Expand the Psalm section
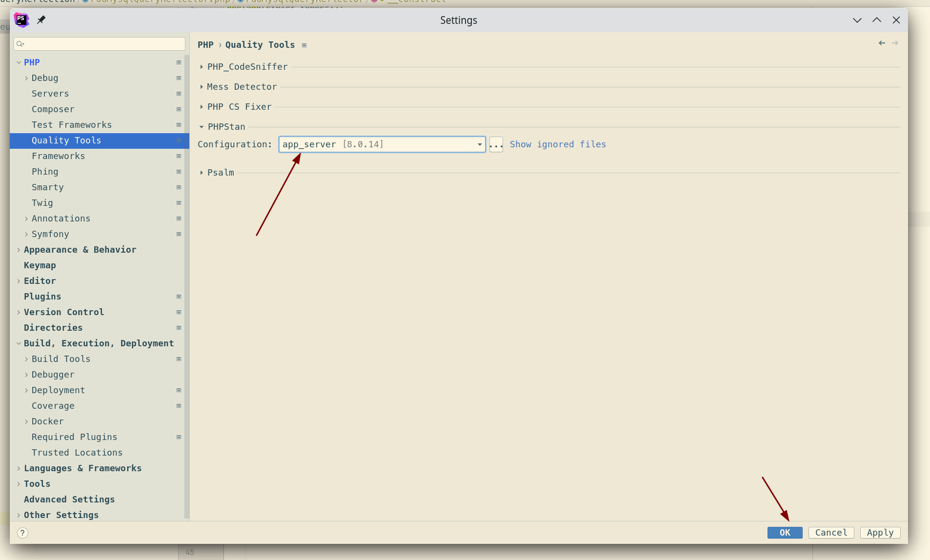This screenshot has height=560, width=930. tap(202, 172)
